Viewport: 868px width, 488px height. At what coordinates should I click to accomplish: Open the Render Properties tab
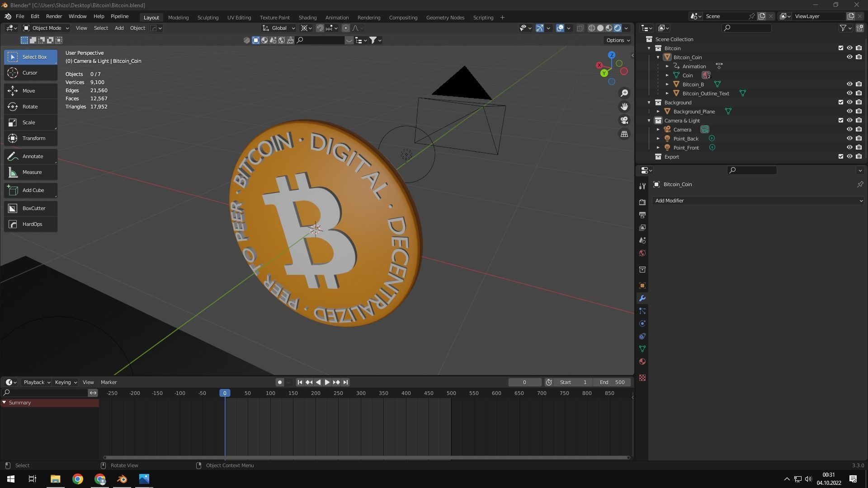(x=642, y=202)
